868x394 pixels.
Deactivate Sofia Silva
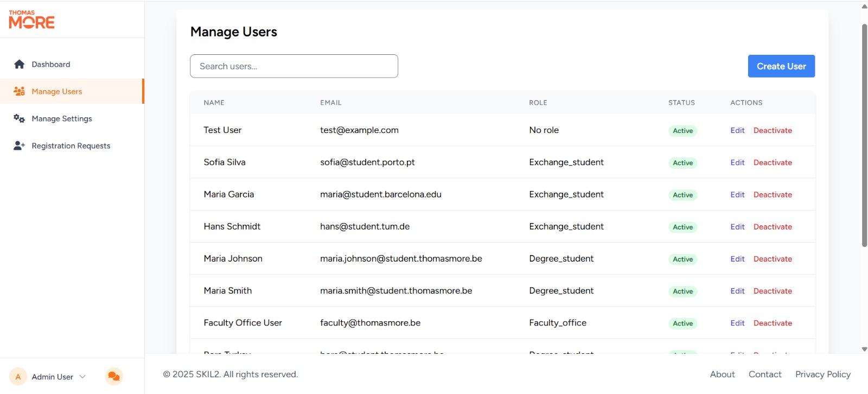coord(773,162)
